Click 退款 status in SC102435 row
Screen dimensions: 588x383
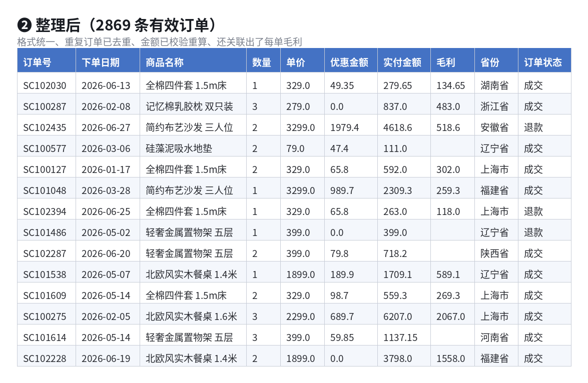(x=533, y=128)
